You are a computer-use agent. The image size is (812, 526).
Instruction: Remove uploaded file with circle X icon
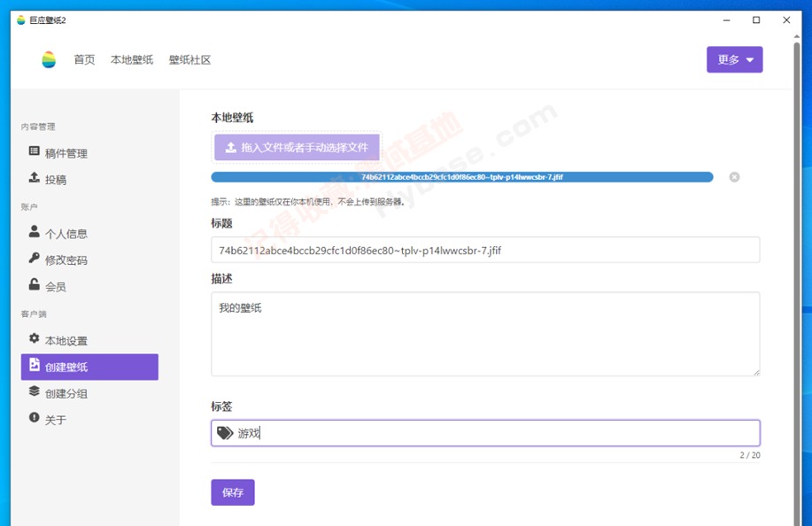[734, 177]
